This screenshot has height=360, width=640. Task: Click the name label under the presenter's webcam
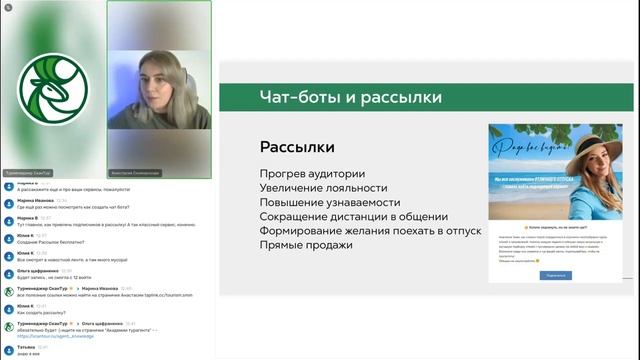[135, 173]
